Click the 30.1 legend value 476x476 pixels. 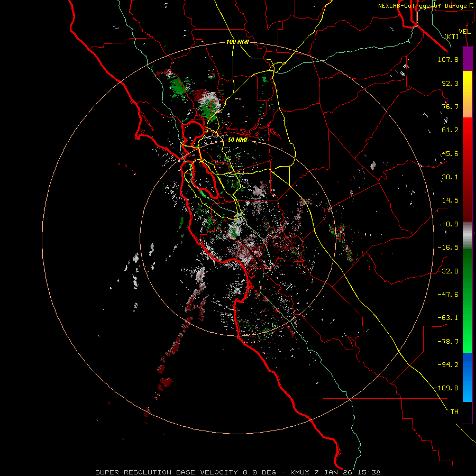tap(450, 177)
